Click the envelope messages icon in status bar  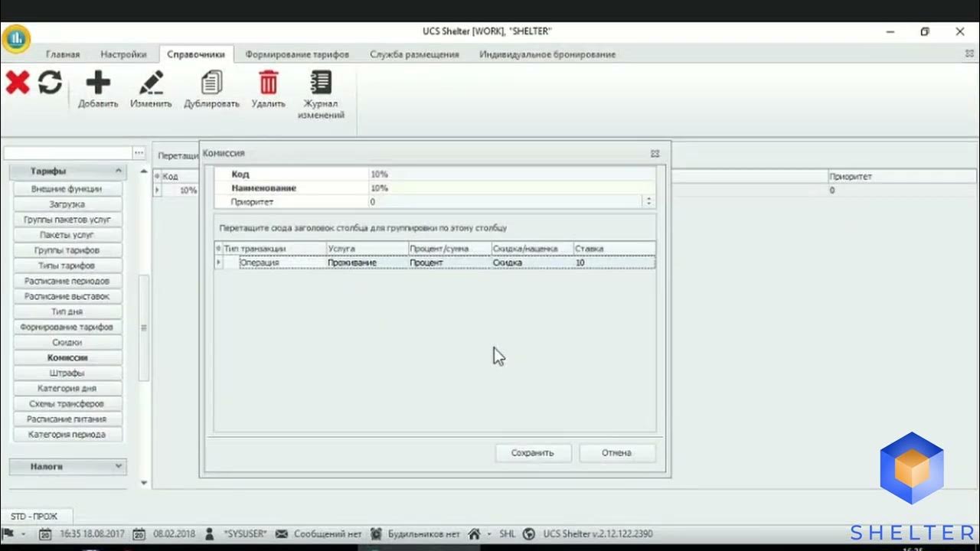click(x=282, y=533)
